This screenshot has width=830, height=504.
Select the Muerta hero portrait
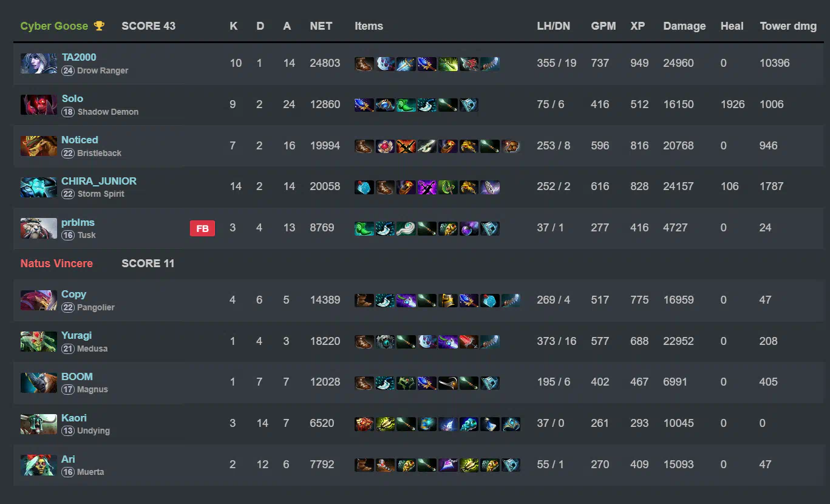pos(39,465)
